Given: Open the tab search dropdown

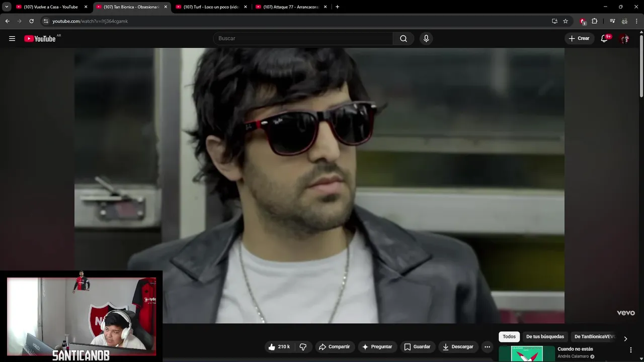Looking at the screenshot, I should [x=7, y=7].
